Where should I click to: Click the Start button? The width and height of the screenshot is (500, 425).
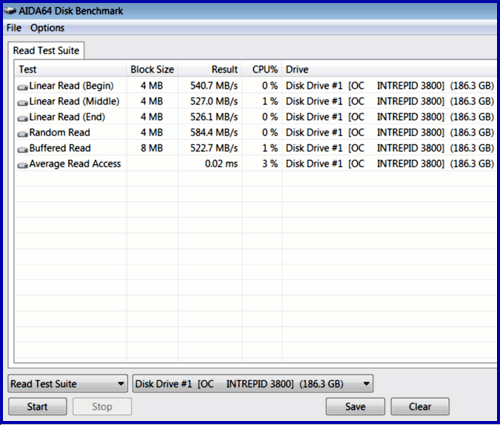[x=37, y=406]
